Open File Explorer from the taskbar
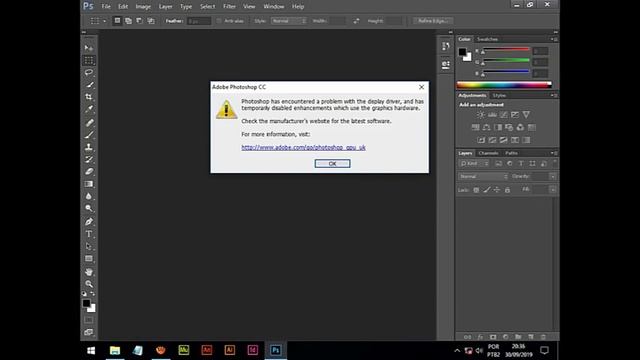Screen dimensions: 640x360 coord(115,351)
